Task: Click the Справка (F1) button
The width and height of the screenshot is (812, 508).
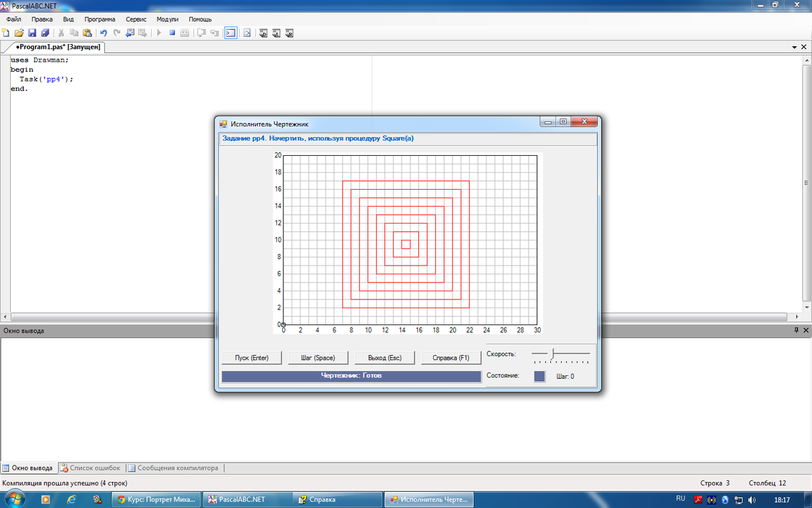Action: [451, 358]
